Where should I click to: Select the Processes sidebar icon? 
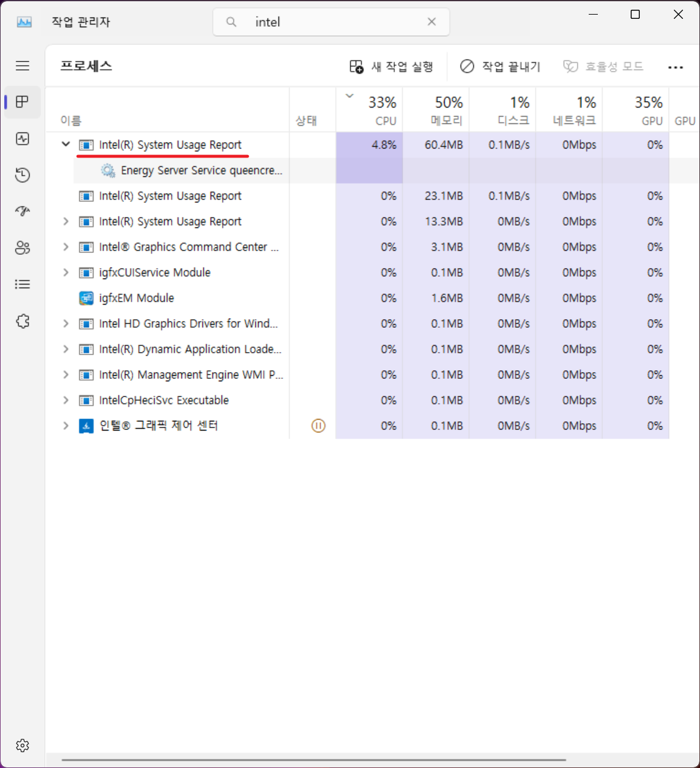point(23,102)
